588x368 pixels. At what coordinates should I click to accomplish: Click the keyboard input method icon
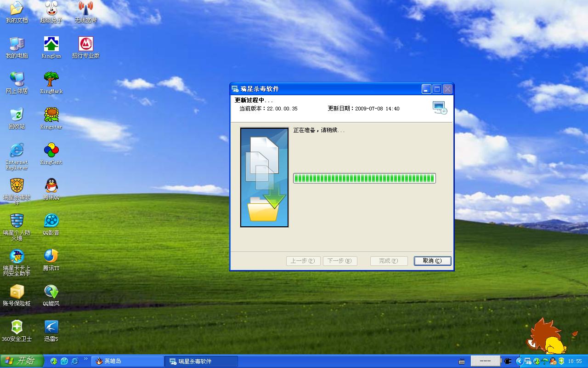coord(462,361)
